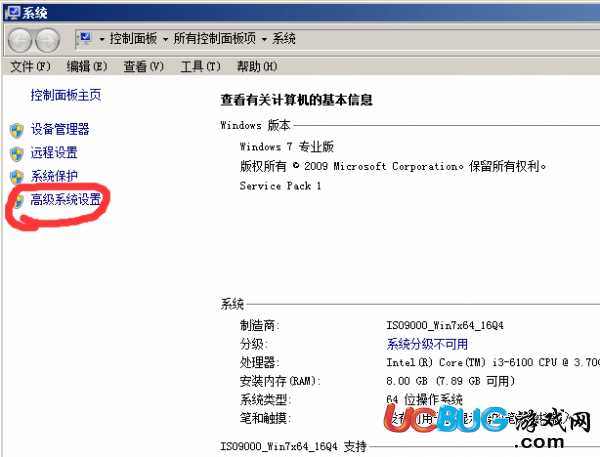Click the heading 查看有关计算机的基本信息
The width and height of the screenshot is (600, 457).
tap(296, 100)
